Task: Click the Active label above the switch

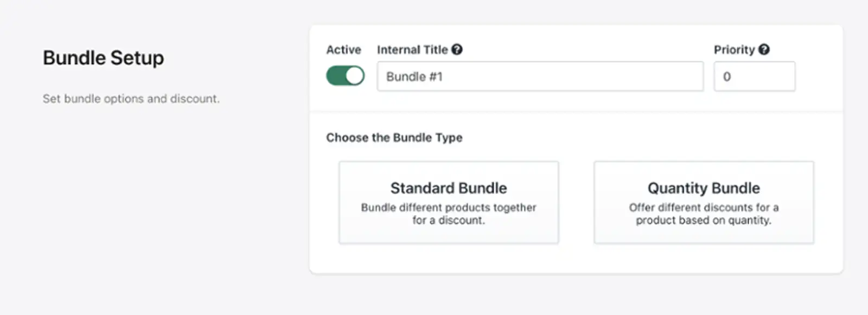Action: pyautogui.click(x=343, y=50)
